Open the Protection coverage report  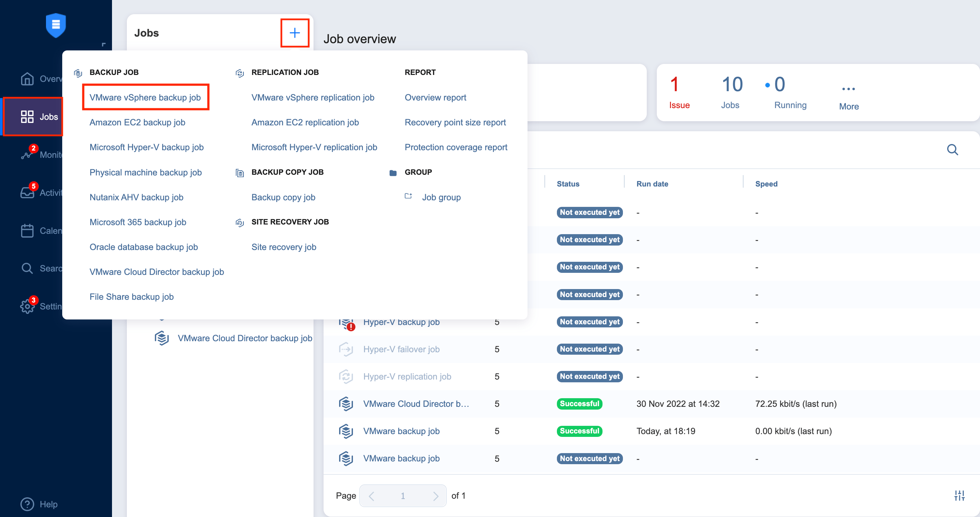[456, 147]
